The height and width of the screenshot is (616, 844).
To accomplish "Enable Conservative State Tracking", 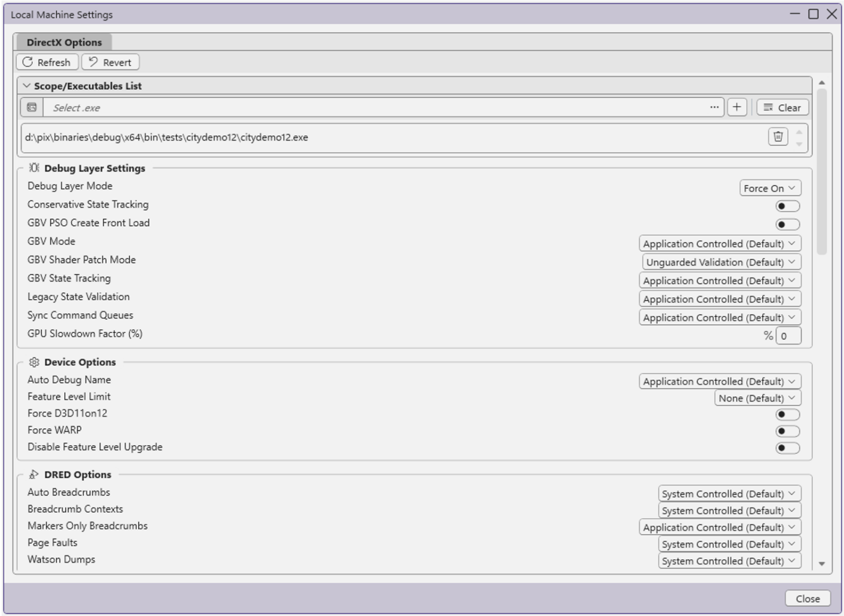I will coord(787,206).
